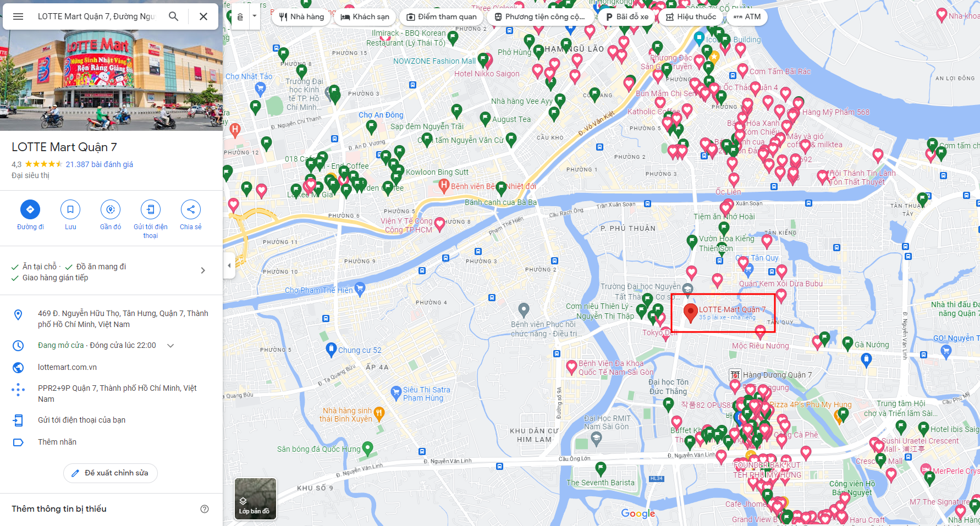Click the Thêm thông tin bị thiếu heading
Image resolution: width=980 pixels, height=526 pixels.
(59, 509)
